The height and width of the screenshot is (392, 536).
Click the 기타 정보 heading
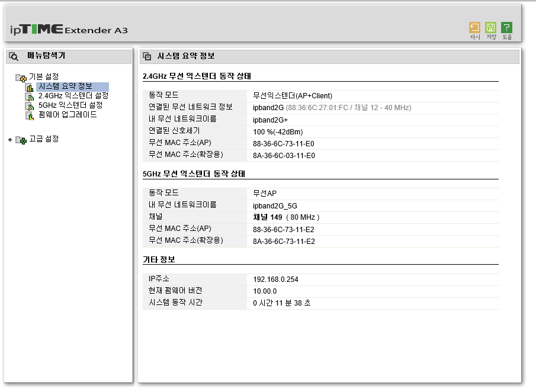(x=159, y=260)
